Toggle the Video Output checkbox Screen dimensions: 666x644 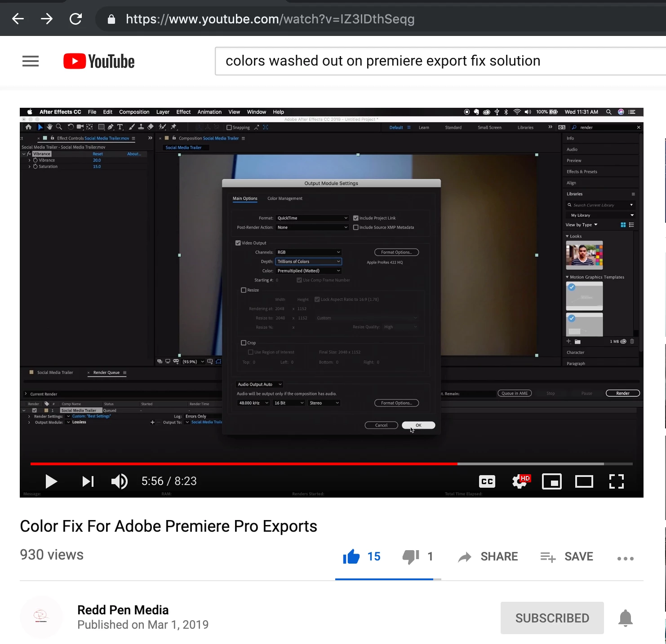(238, 243)
